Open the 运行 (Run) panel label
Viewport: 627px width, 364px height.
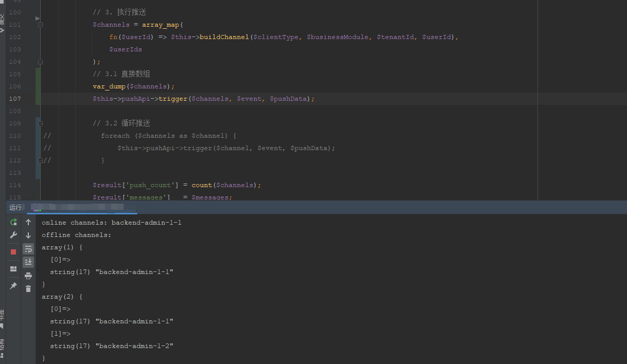pos(15,208)
